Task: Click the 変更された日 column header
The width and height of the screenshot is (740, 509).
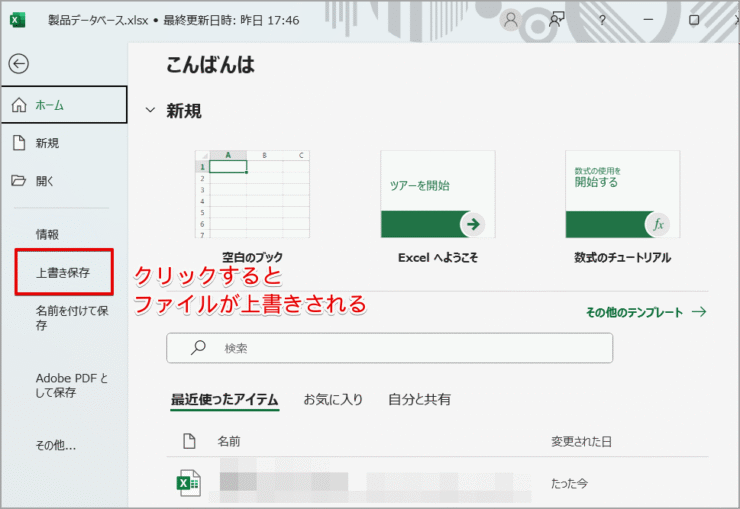Action: pos(581,442)
